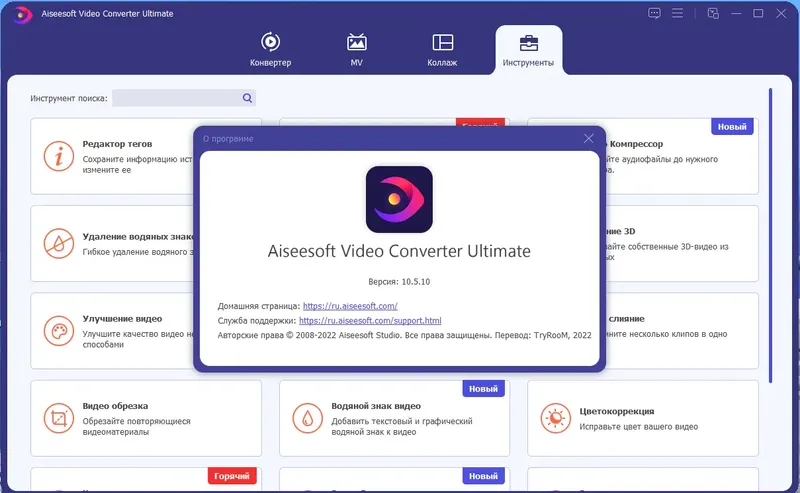The height and width of the screenshot is (493, 800).
Task: Click the copyright line mentioning TryRooM
Action: [404, 335]
